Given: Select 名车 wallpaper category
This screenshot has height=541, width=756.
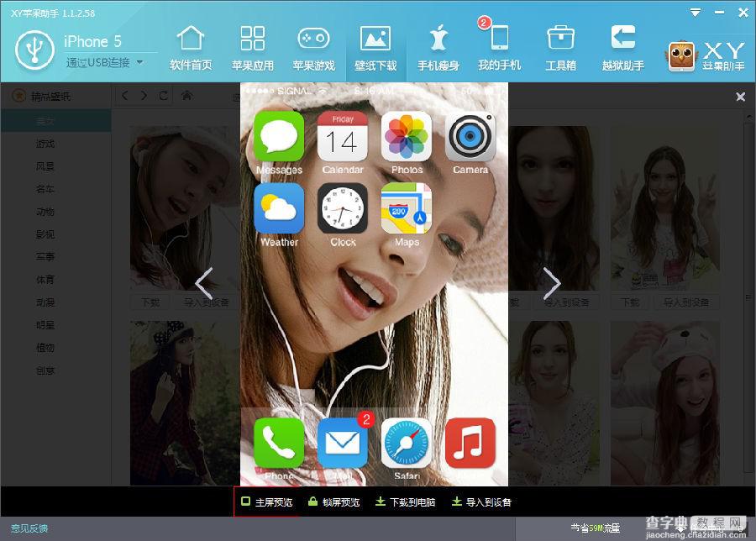Looking at the screenshot, I should [x=45, y=189].
